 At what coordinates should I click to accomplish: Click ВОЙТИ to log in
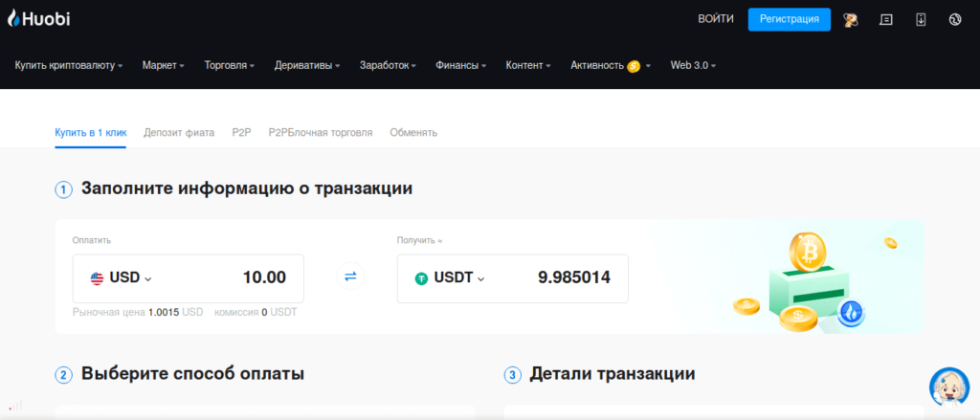point(716,19)
